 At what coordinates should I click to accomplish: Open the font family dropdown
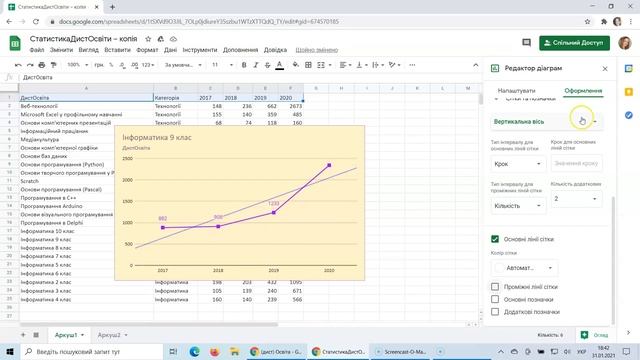tap(183, 65)
